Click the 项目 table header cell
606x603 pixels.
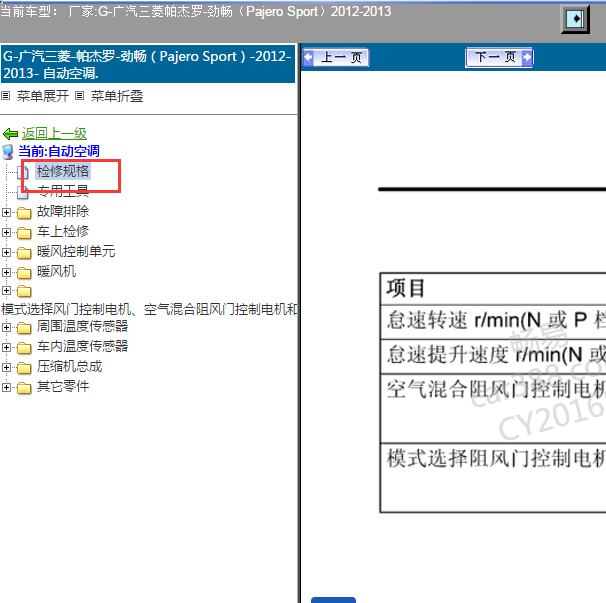pos(493,288)
